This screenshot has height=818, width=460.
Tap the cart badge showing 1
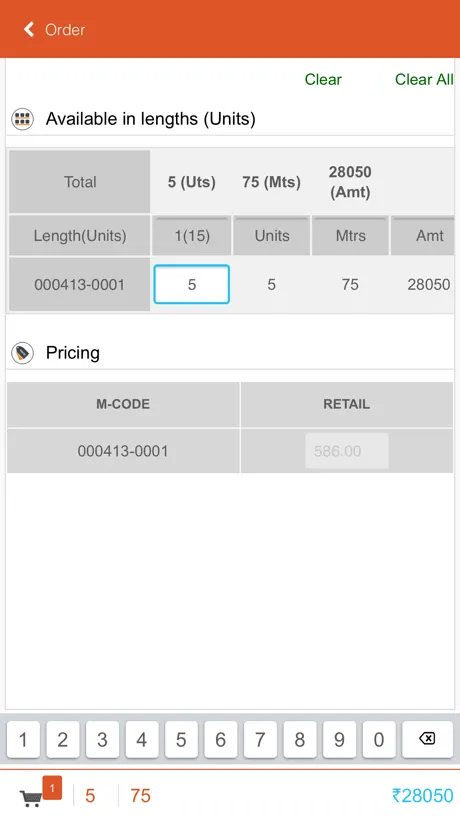pyautogui.click(x=52, y=788)
